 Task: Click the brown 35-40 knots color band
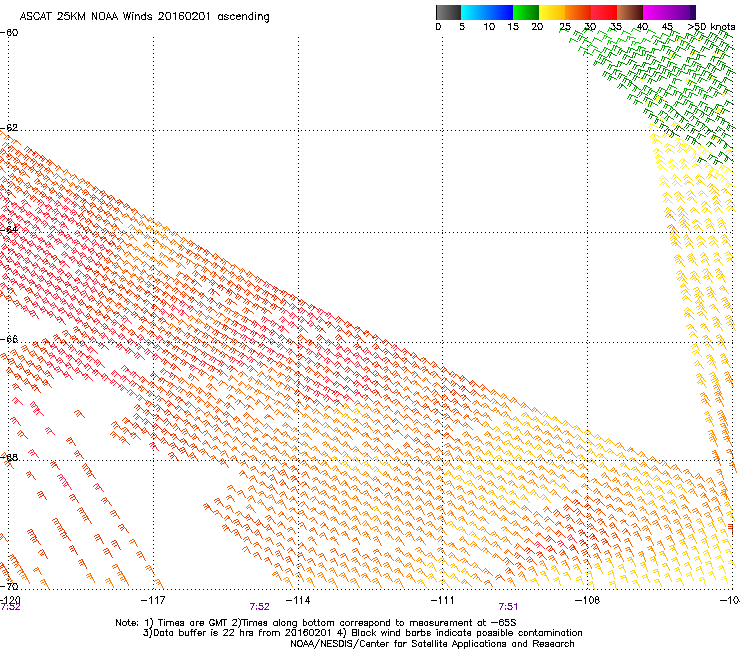point(630,12)
